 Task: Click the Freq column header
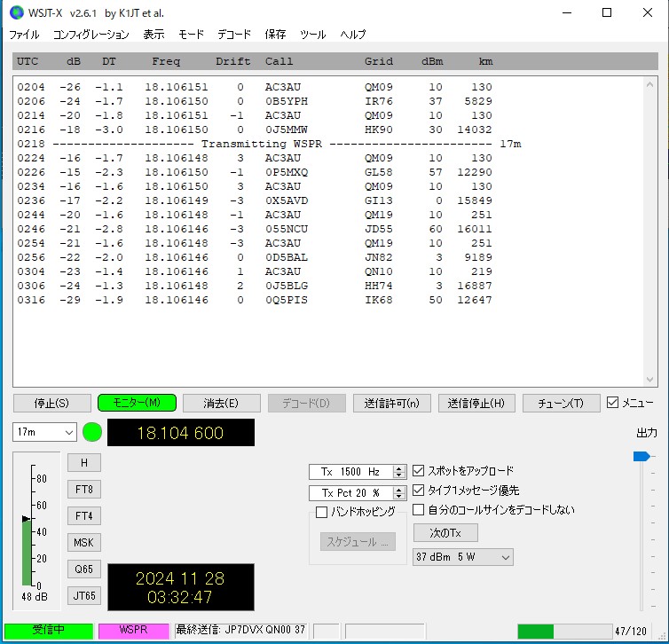pyautogui.click(x=166, y=61)
